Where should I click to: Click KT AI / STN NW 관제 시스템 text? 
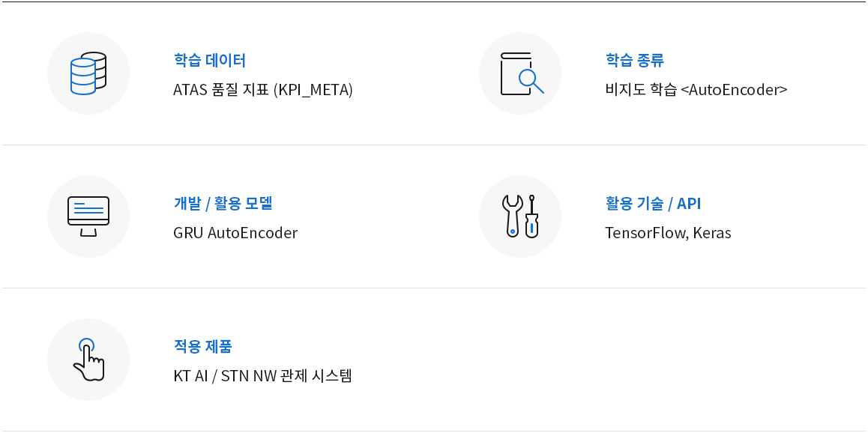click(x=262, y=376)
